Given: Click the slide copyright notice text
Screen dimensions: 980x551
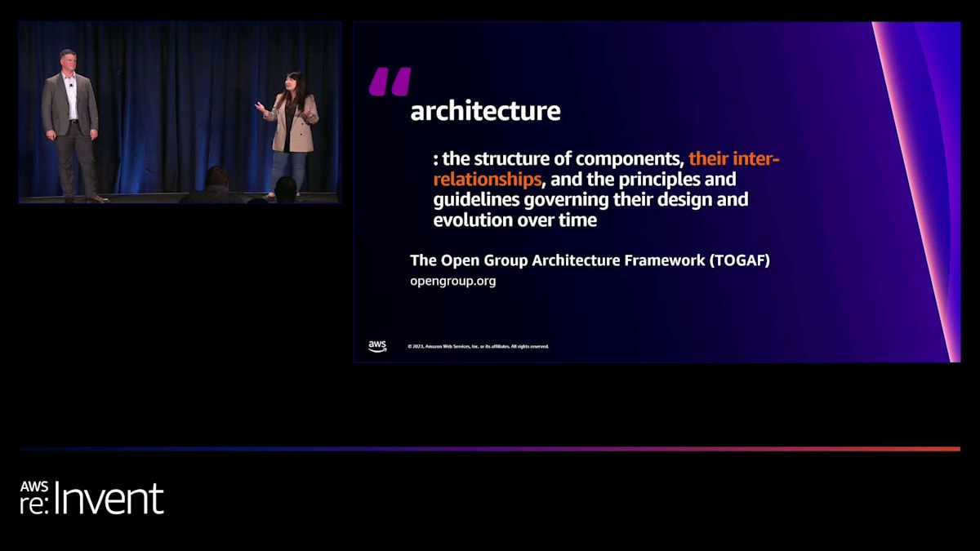Looking at the screenshot, I should click(479, 346).
